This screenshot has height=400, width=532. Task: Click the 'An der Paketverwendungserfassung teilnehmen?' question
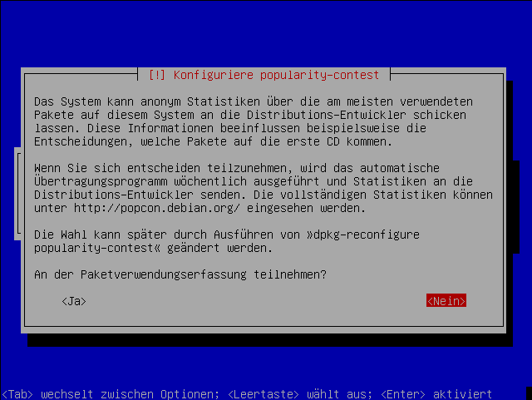180,274
